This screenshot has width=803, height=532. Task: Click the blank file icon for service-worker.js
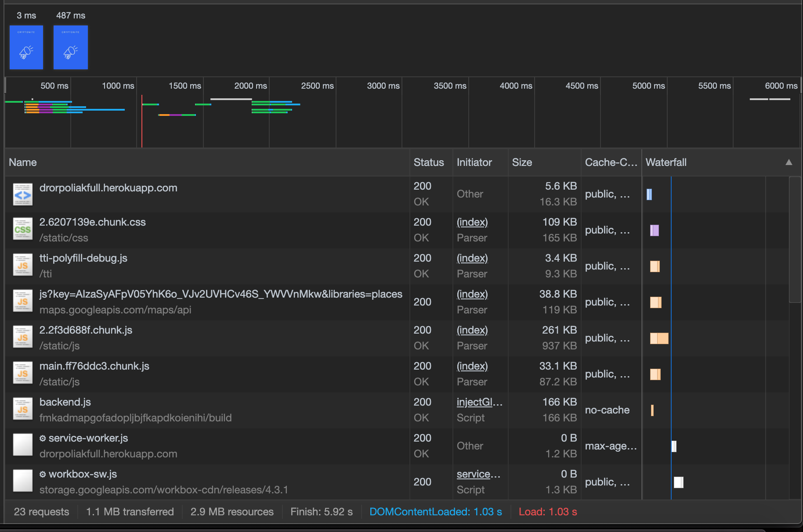tap(23, 445)
